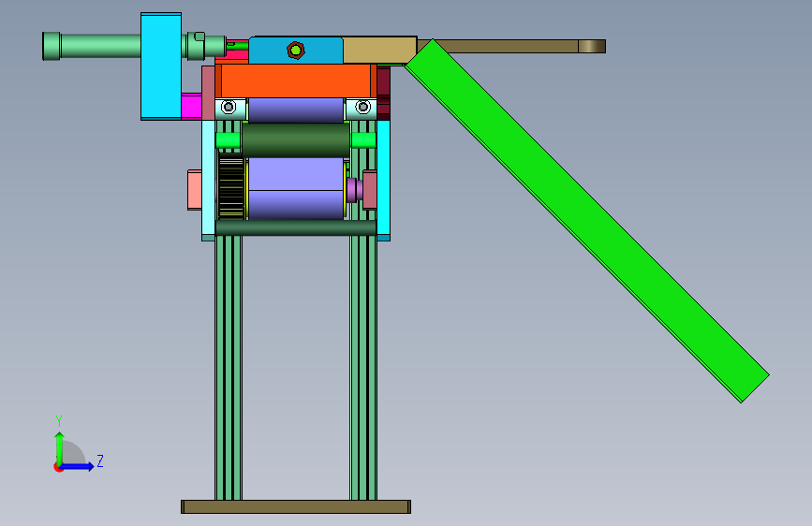
Task: Click the right socket head screw
Action: point(363,108)
